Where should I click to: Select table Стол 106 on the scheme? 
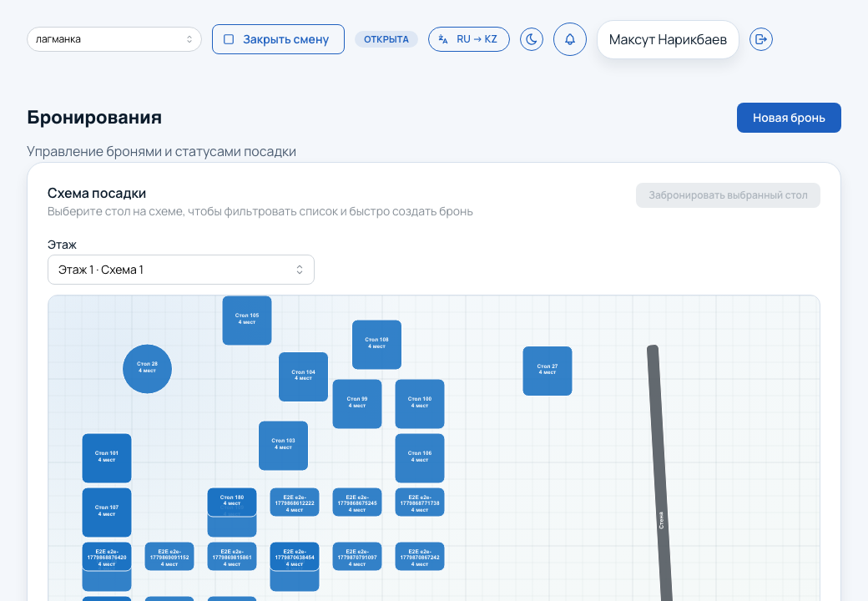pos(420,458)
